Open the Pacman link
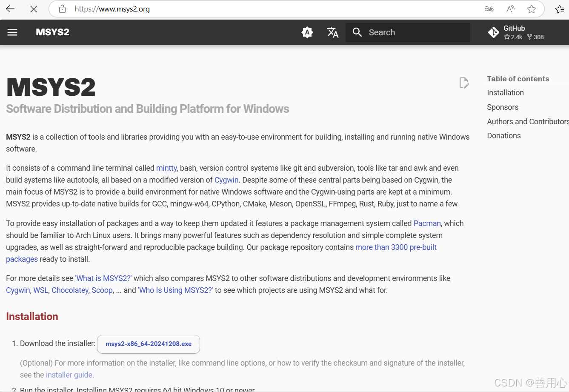The width and height of the screenshot is (569, 392). [427, 223]
